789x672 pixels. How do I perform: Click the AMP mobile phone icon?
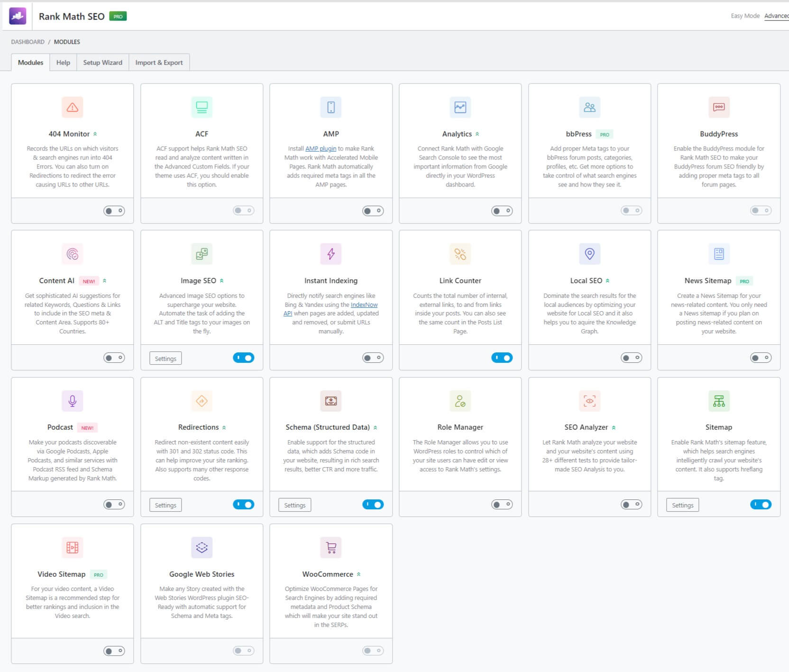(x=331, y=107)
